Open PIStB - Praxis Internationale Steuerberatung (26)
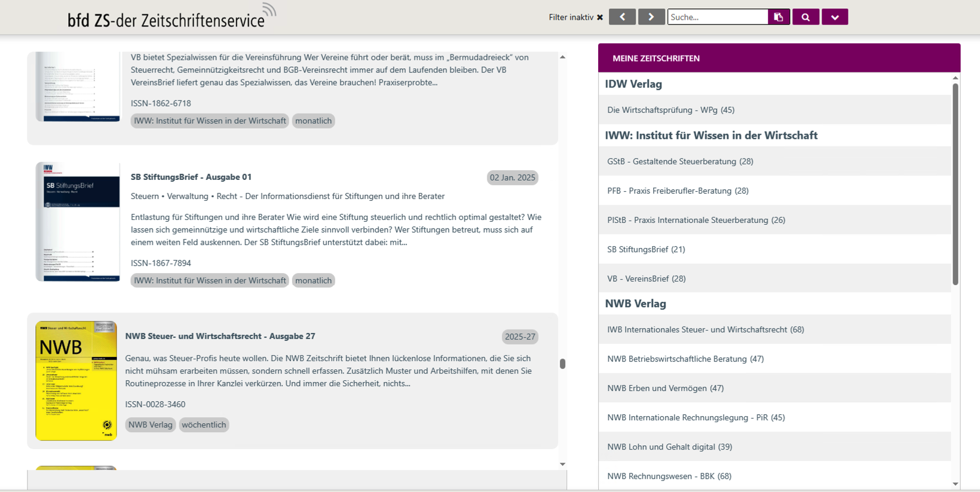 [x=774, y=220]
